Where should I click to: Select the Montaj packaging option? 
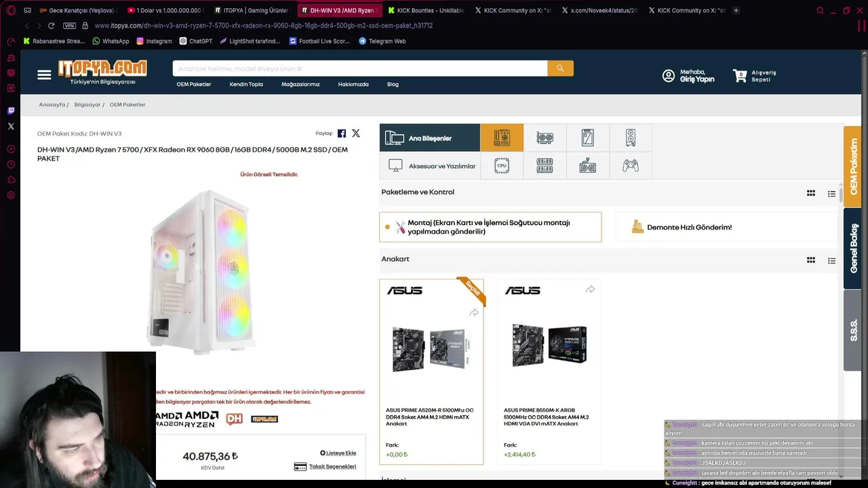click(490, 227)
